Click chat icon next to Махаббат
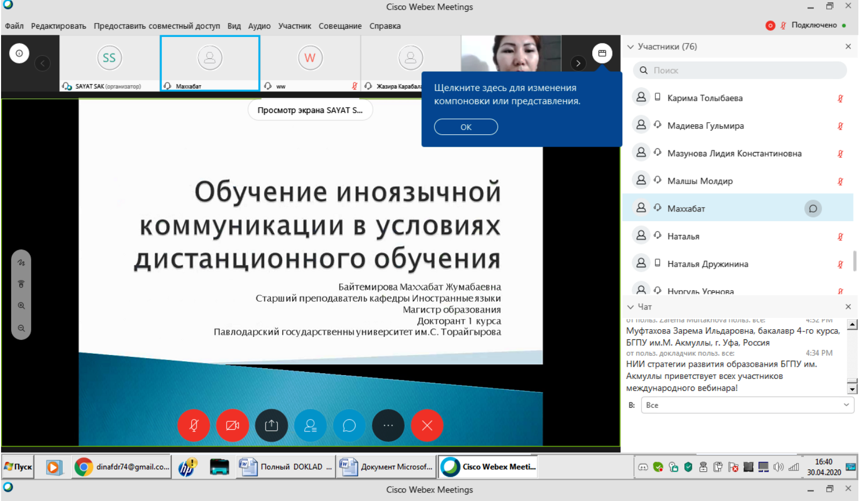868x501 pixels. (812, 209)
